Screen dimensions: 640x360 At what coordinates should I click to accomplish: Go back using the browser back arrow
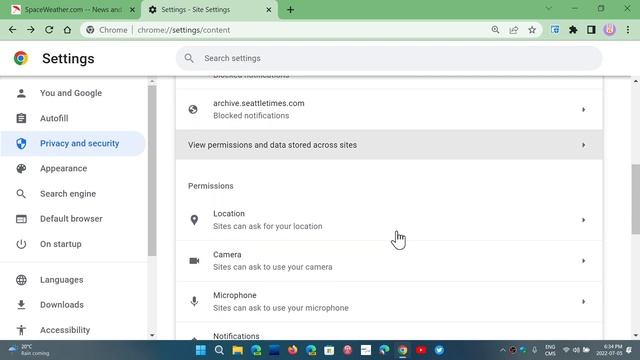(x=12, y=30)
